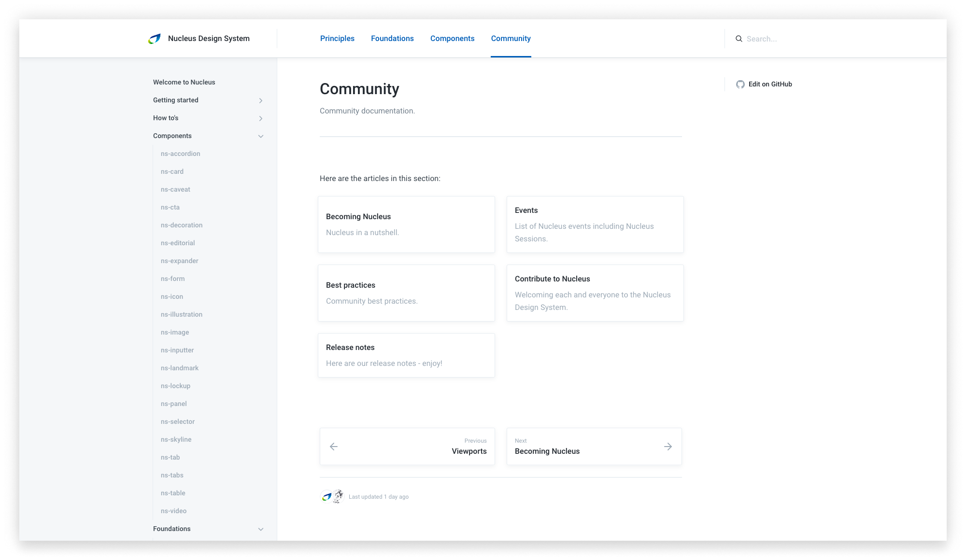Click the right arrow in Next card
This screenshot has width=966, height=560.
(668, 447)
